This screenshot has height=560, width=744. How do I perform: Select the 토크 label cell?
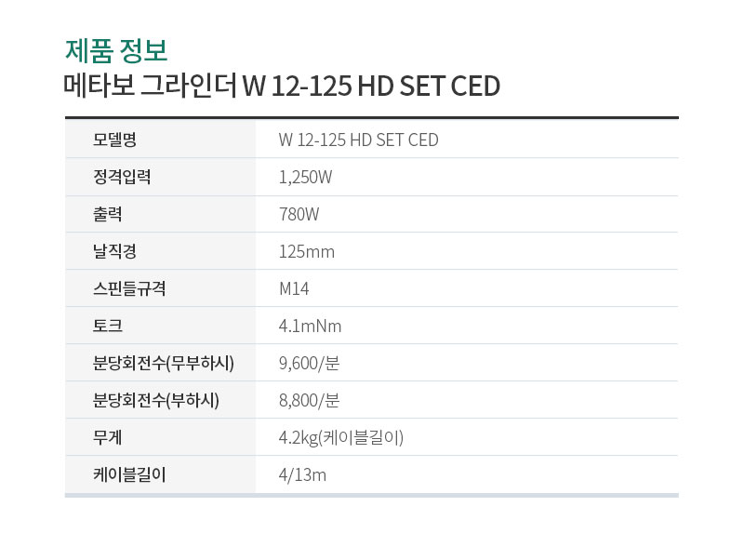[x=160, y=326]
